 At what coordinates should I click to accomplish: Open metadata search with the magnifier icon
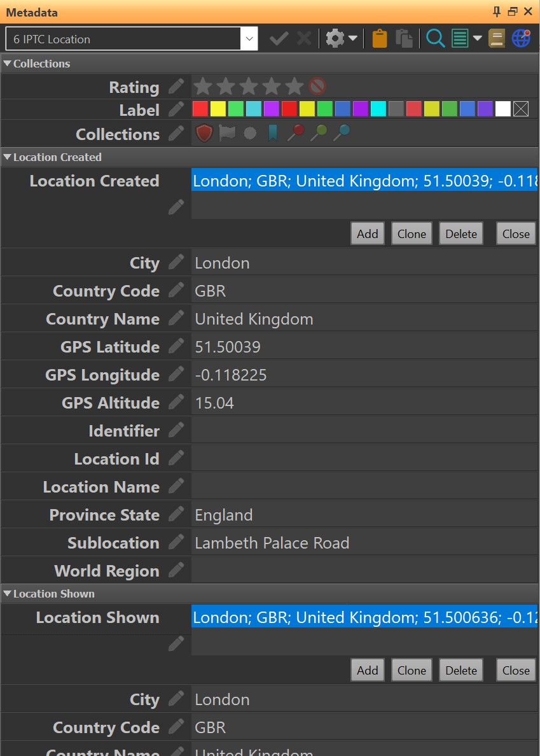[436, 38]
